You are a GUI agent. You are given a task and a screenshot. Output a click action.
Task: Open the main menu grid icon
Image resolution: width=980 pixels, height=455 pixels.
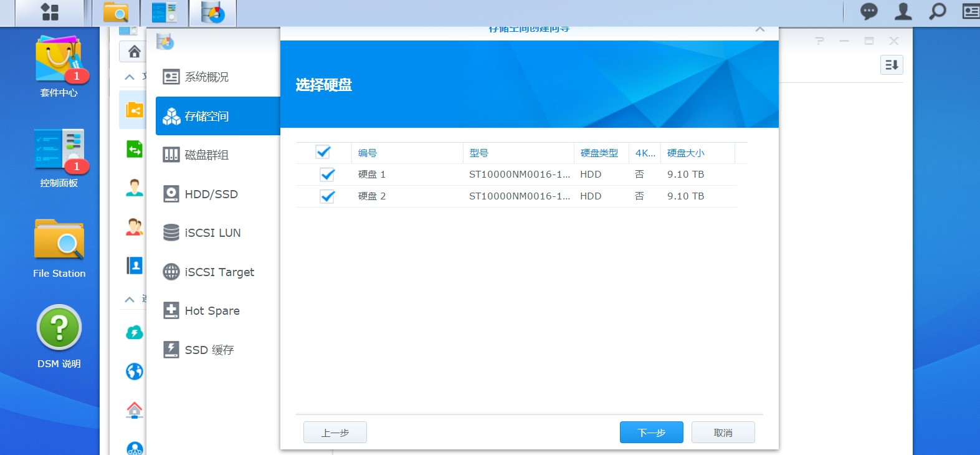point(50,12)
